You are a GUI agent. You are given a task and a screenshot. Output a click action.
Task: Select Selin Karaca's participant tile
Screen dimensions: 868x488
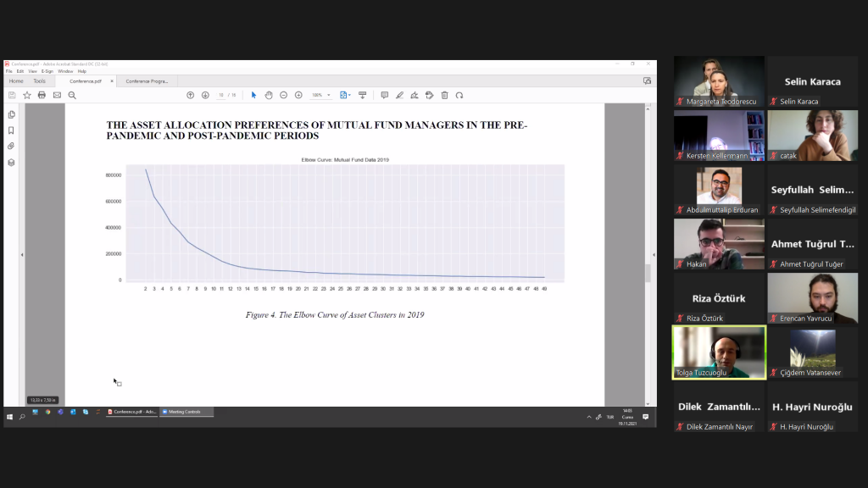pos(813,81)
